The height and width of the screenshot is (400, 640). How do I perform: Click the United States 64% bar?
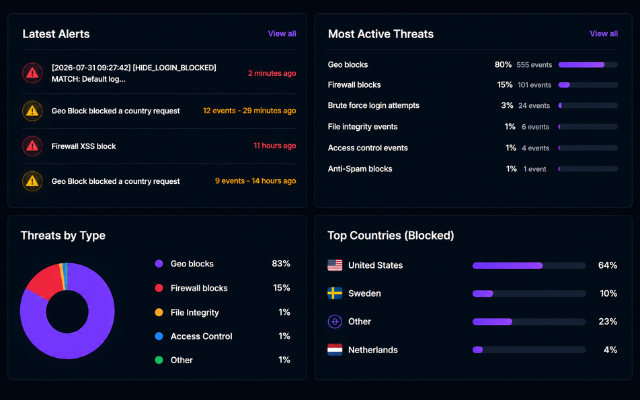[529, 265]
